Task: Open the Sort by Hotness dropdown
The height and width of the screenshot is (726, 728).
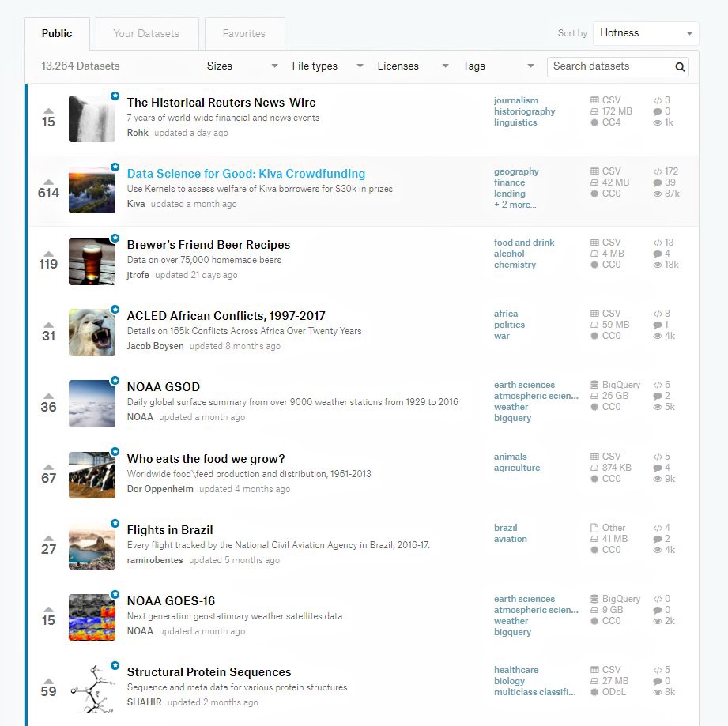Action: tap(645, 33)
